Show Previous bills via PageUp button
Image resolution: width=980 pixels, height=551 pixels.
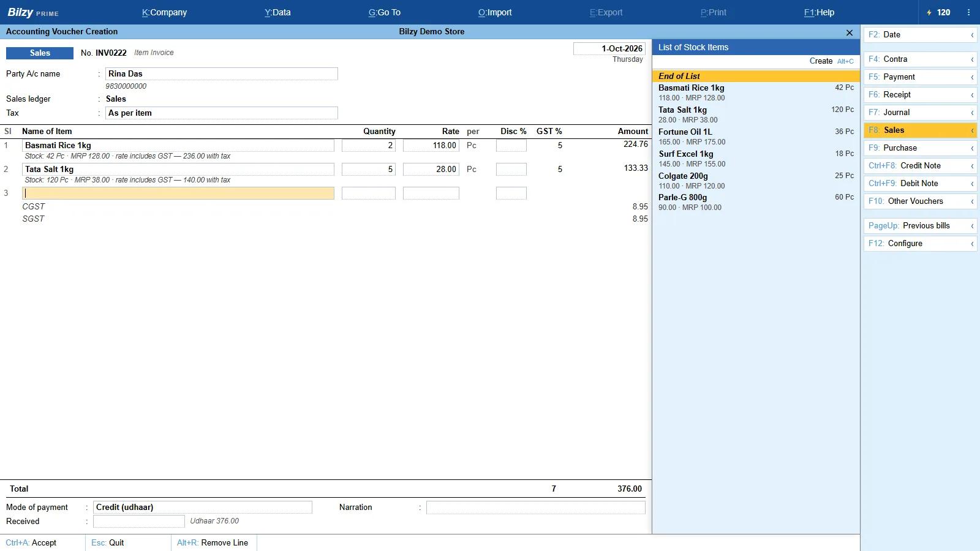point(920,226)
